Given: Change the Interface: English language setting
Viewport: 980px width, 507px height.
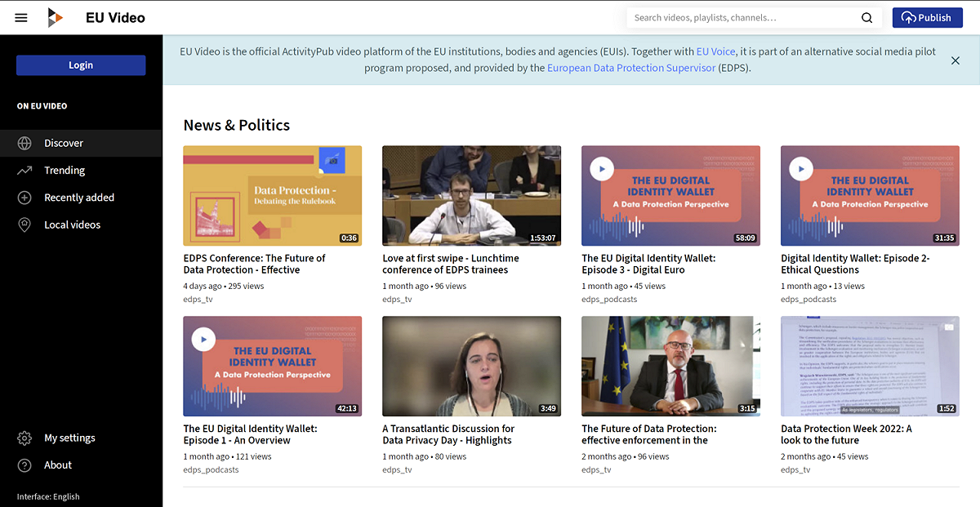Looking at the screenshot, I should (x=48, y=496).
